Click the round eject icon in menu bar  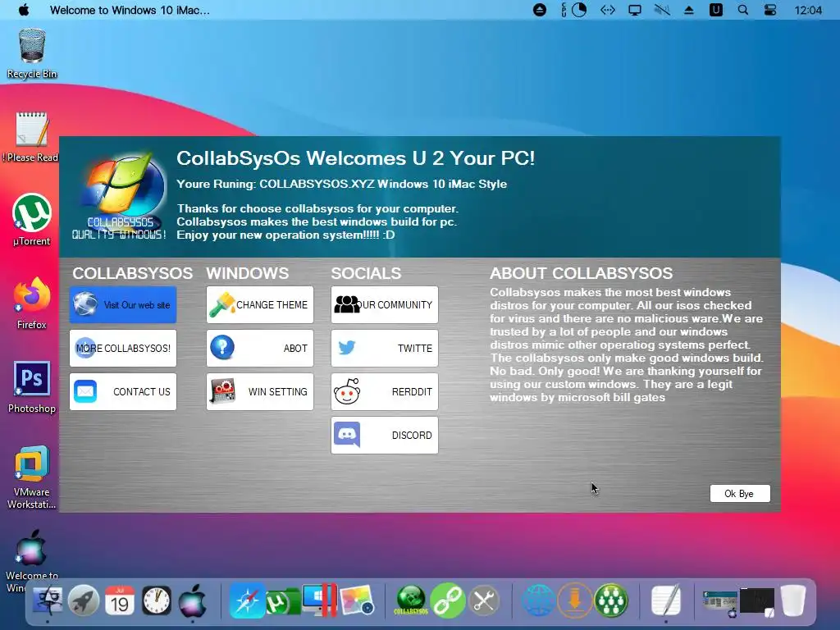pos(540,10)
